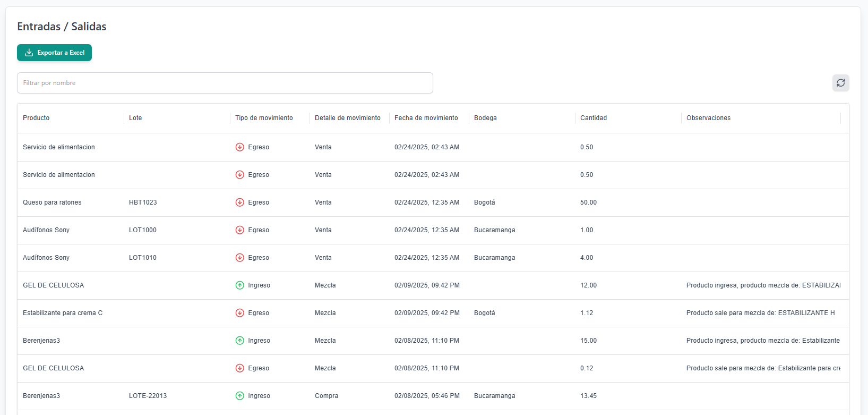
Task: Click GEL DE CELULOSA in Egreso row
Action: (54, 368)
